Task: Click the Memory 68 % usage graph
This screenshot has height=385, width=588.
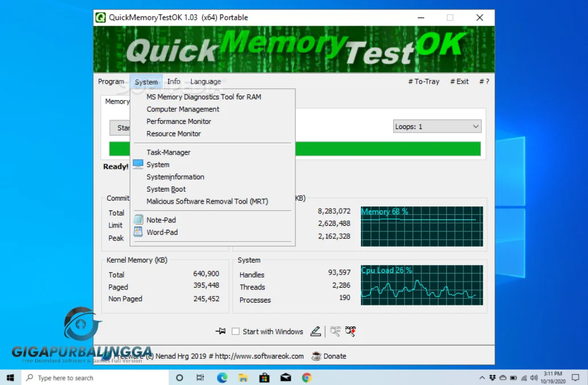Action: 422,226
